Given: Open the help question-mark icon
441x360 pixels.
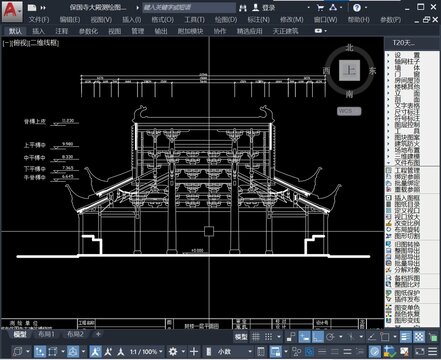Looking at the screenshot, I should (x=357, y=7).
